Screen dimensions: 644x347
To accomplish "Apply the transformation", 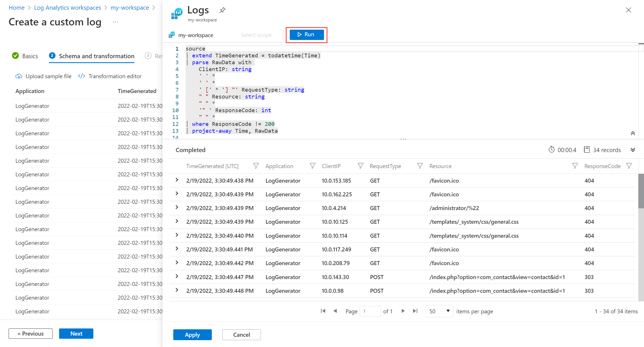I will click(192, 335).
